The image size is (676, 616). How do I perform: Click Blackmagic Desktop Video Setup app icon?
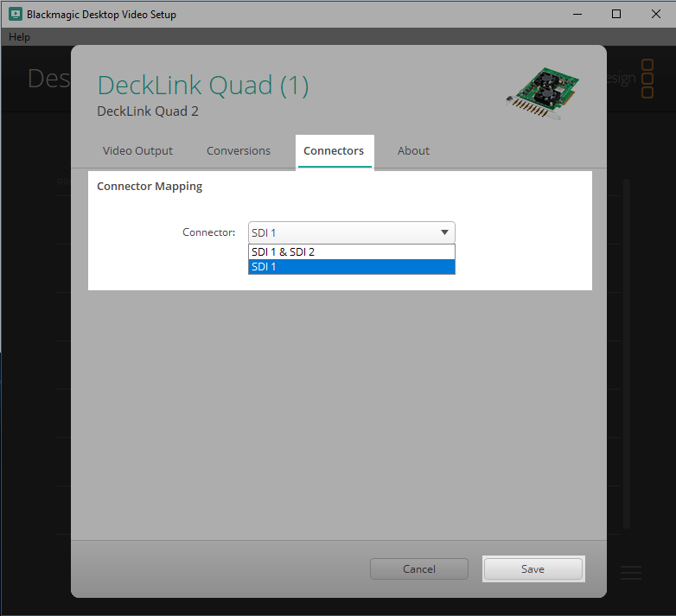point(16,14)
